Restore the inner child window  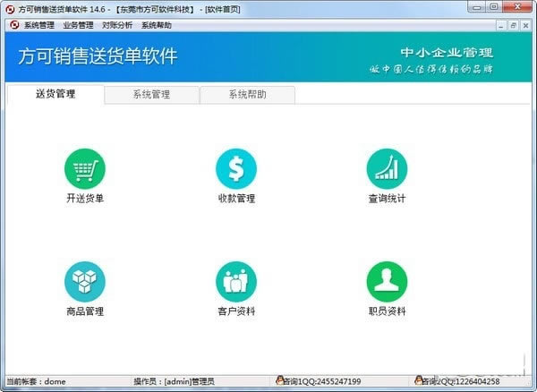[x=513, y=25]
